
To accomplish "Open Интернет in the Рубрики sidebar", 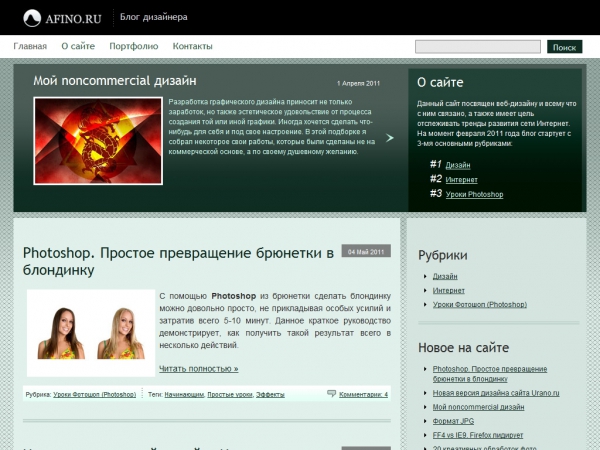I will click(x=448, y=290).
